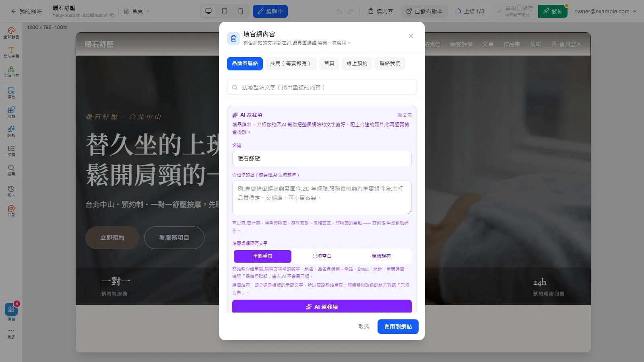The height and width of the screenshot is (362, 644).
Task: Open the 首頁 page selector dropdown
Action: pyautogui.click(x=136, y=11)
